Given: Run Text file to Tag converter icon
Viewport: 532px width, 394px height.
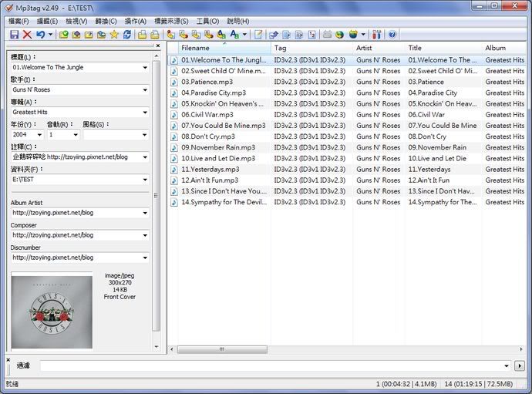Looking at the screenshot, I should coord(209,34).
